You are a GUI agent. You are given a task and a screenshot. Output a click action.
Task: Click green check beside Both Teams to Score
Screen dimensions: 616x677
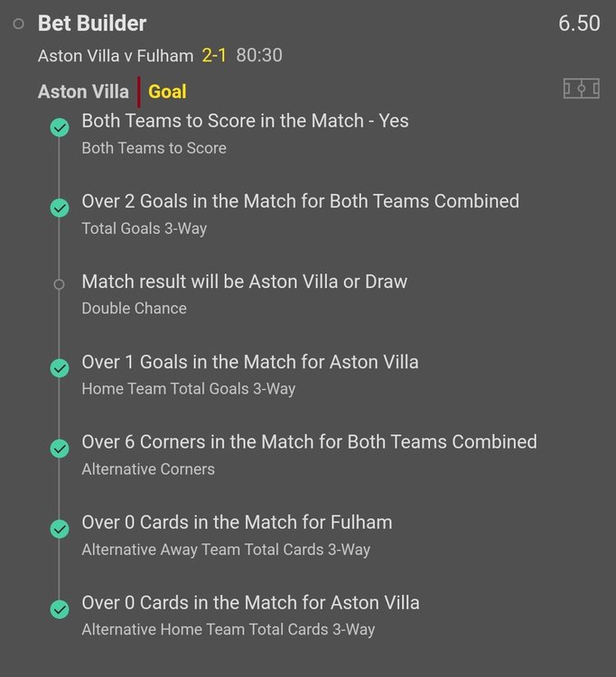60,128
